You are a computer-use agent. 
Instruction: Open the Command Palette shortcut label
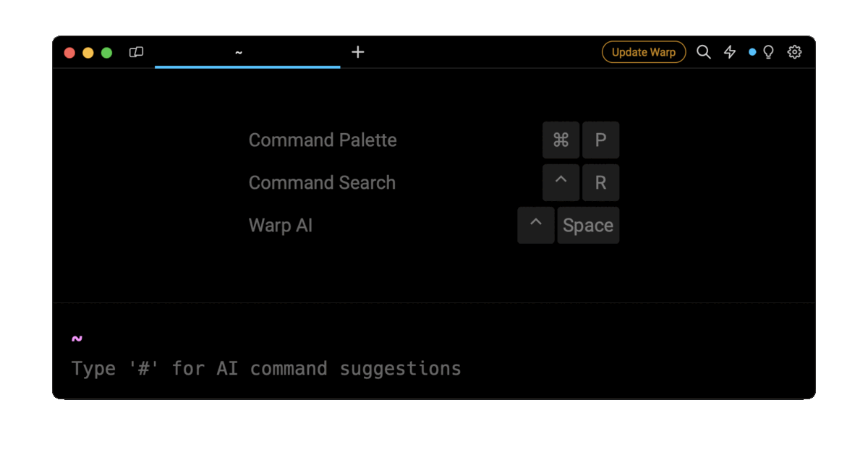(x=323, y=140)
